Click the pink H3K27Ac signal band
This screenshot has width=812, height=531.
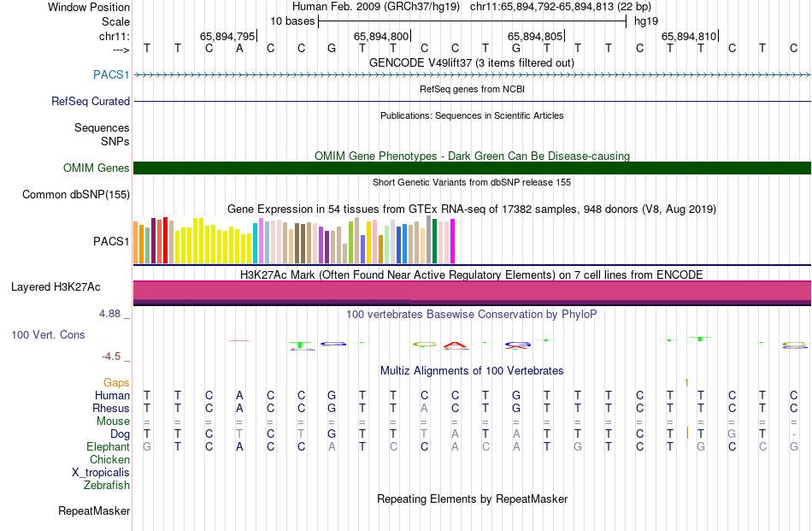coord(472,290)
